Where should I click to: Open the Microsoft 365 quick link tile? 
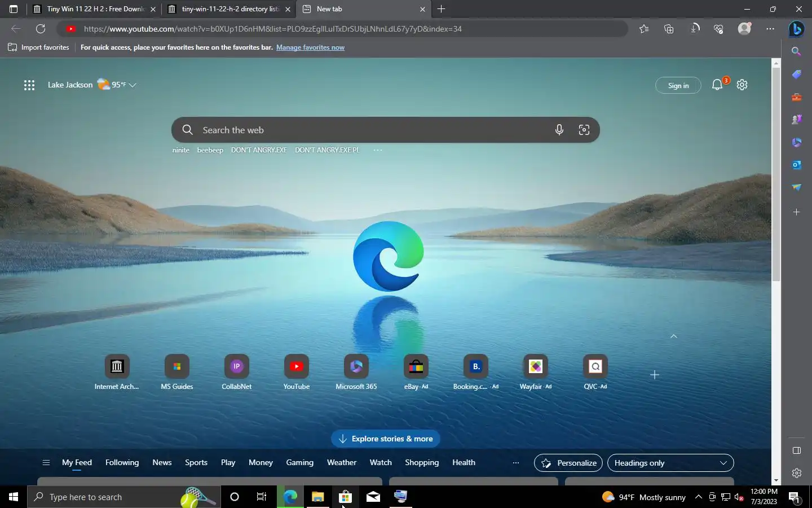coord(356,373)
